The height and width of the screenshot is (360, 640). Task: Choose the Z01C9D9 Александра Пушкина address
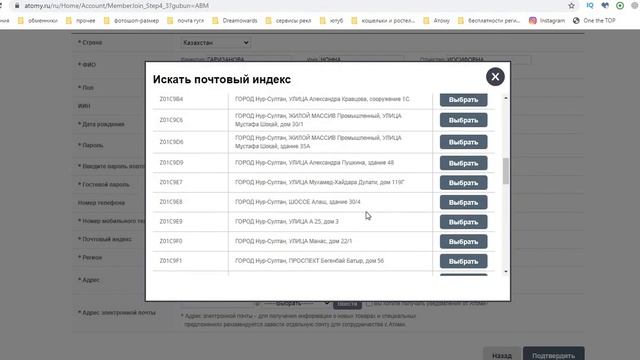pos(463,163)
